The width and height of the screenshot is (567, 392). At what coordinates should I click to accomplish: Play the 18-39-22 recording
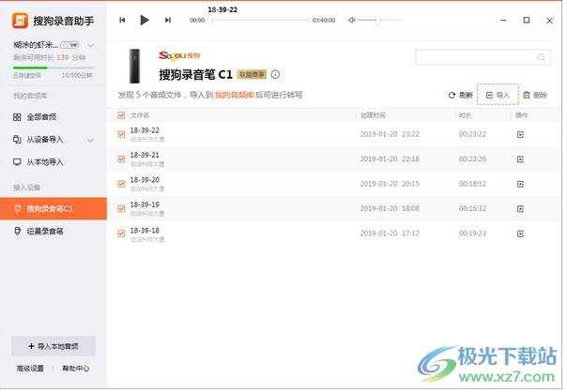click(145, 20)
